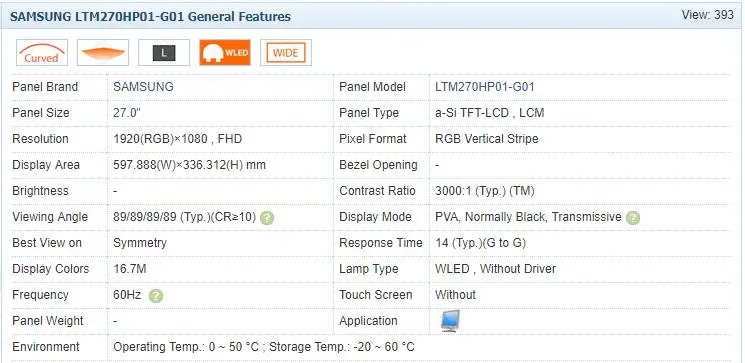Click the Frequency label
Image resolution: width=745 pixels, height=363 pixels.
pyautogui.click(x=40, y=295)
